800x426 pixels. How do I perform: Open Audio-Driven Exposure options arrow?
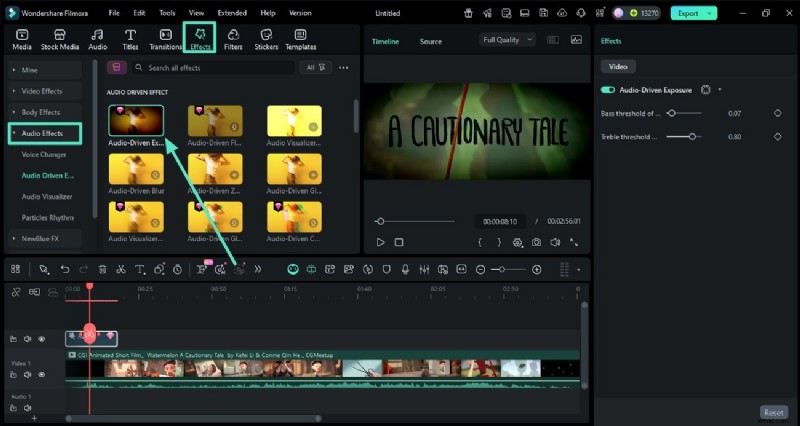click(x=720, y=90)
